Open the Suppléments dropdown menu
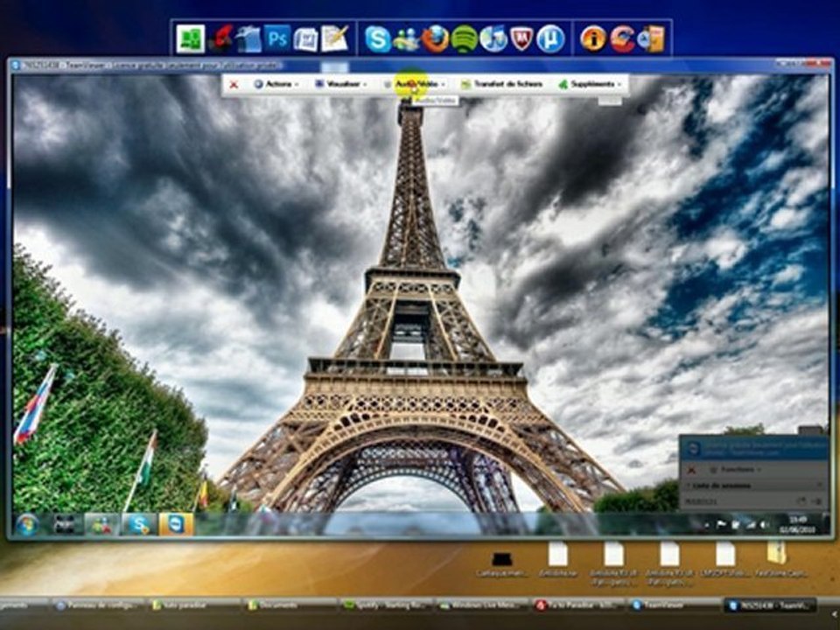Screen dimensions: 840x630 pos(590,84)
